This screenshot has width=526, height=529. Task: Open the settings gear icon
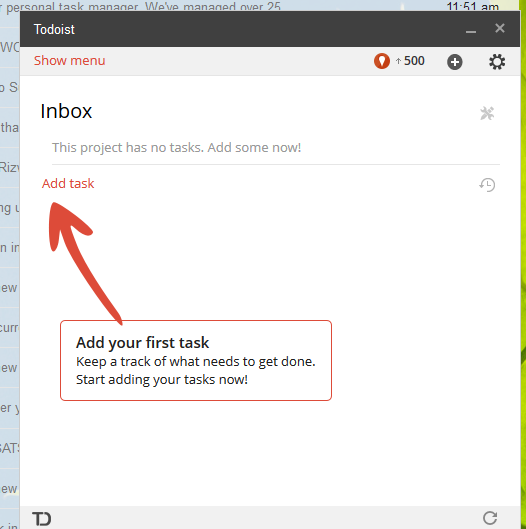click(497, 62)
